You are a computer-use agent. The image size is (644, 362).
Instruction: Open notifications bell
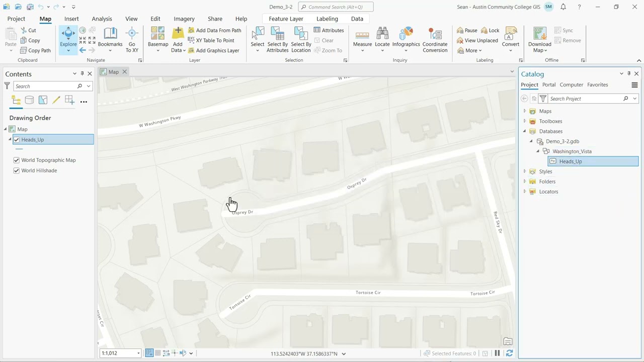563,7
